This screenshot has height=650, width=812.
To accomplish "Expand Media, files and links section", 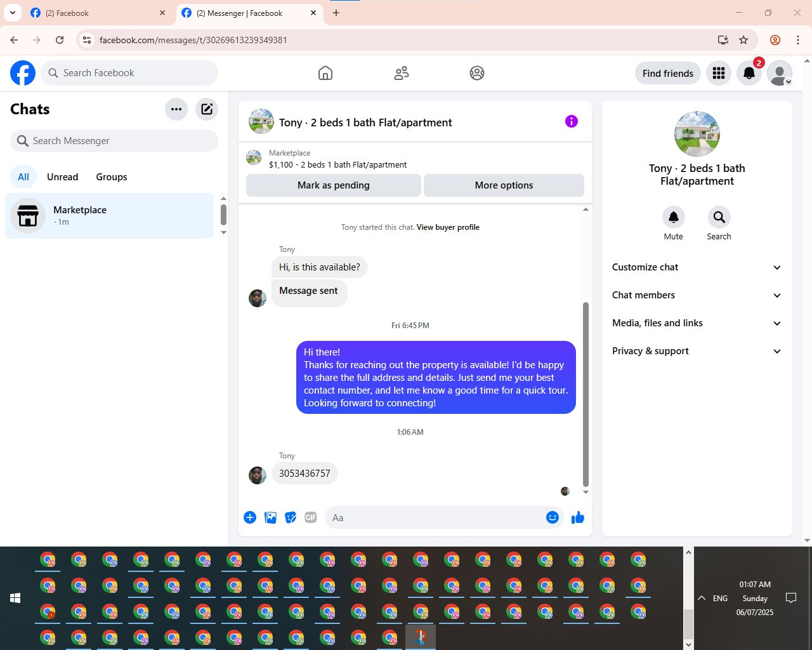I will [697, 323].
